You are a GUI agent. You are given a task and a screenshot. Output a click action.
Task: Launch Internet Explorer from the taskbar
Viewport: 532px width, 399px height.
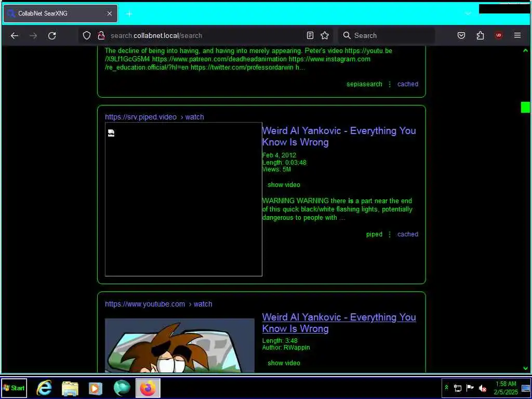[x=44, y=388]
